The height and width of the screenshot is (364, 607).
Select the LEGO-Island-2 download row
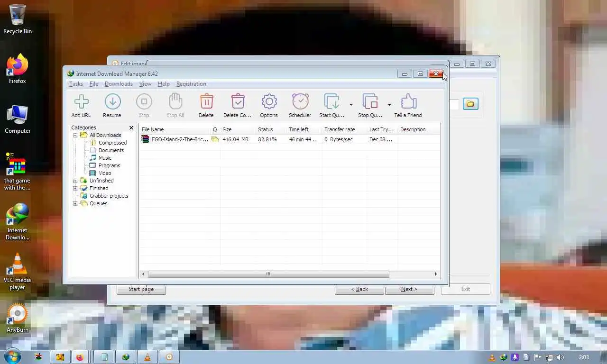tap(290, 139)
